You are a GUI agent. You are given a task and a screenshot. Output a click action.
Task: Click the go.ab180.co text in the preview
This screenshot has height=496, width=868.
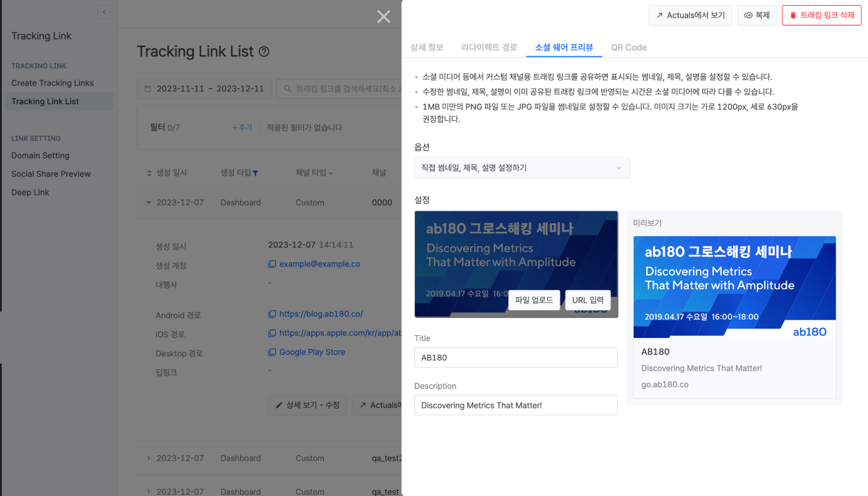[x=665, y=384]
